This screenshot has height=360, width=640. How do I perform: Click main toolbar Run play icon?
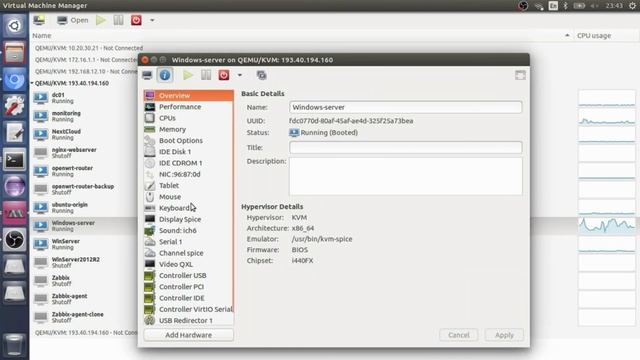pyautogui.click(x=101, y=20)
